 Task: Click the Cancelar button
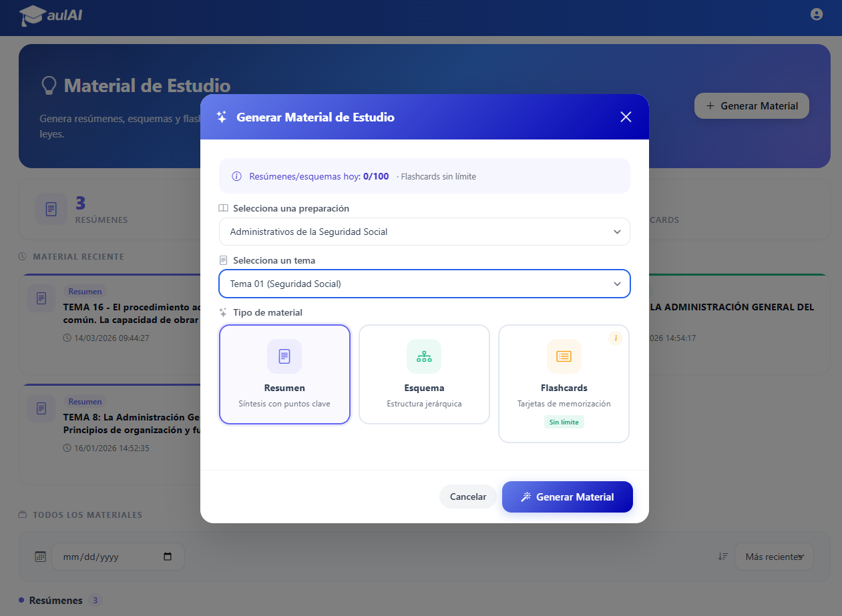[x=467, y=497]
